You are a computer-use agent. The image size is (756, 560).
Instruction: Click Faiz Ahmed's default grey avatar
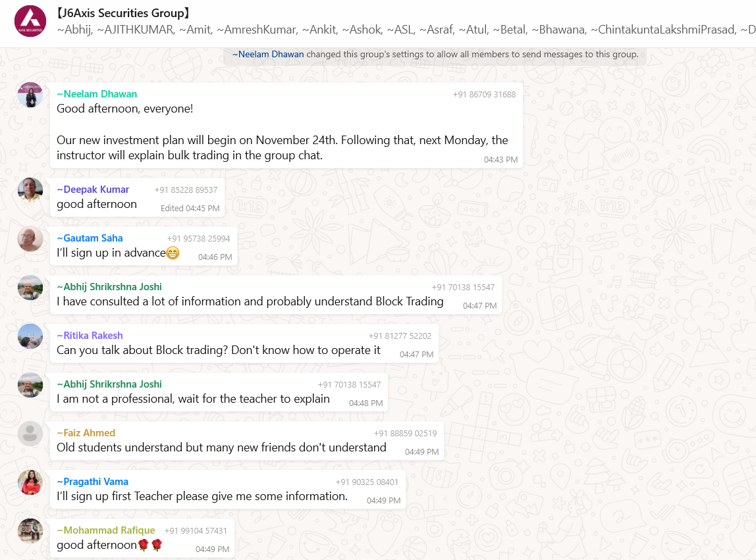30,434
